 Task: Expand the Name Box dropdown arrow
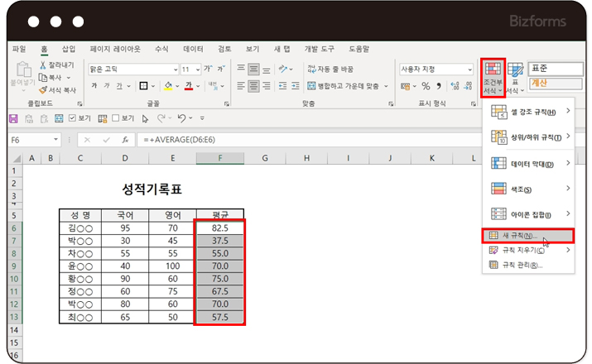(56, 140)
